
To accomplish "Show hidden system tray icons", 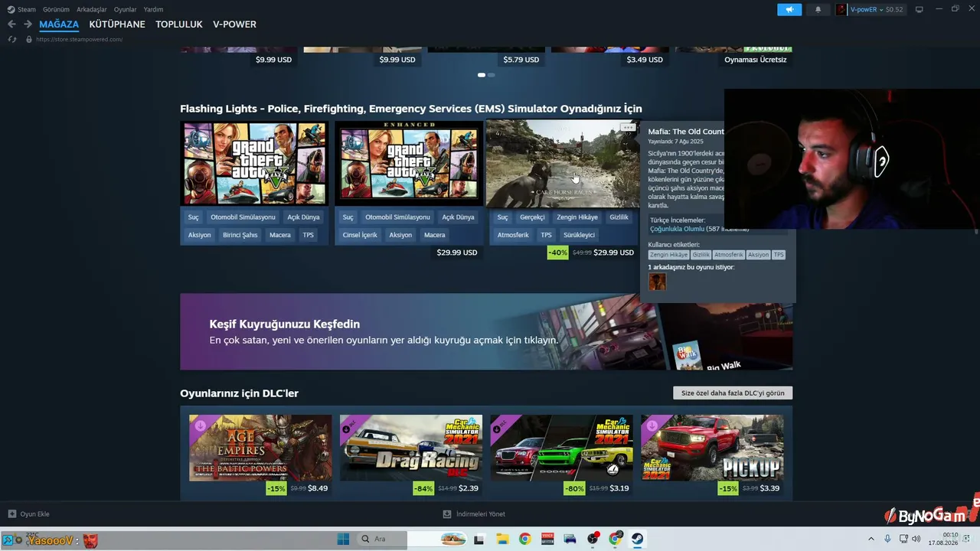I will point(871,539).
